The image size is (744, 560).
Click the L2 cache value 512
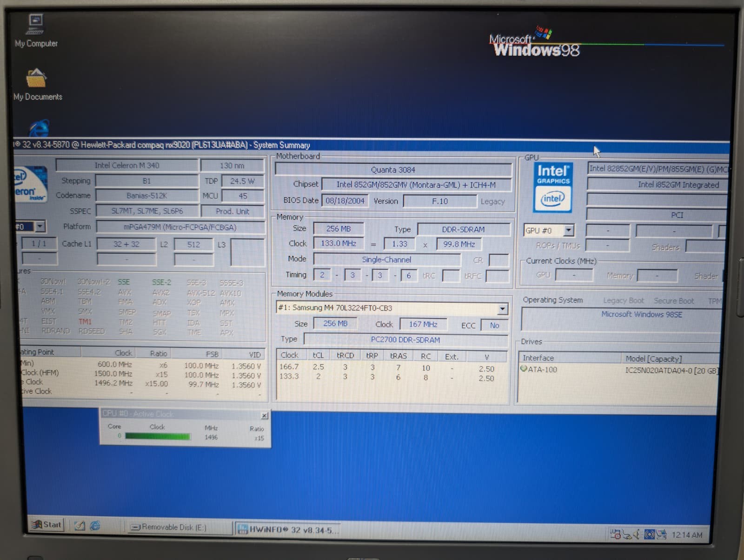[x=193, y=245]
